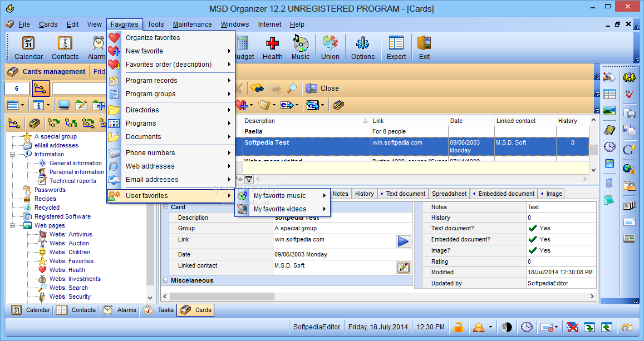The image size is (644, 341).
Task: Click the table grid icon in right sidebar
Action: point(609,94)
